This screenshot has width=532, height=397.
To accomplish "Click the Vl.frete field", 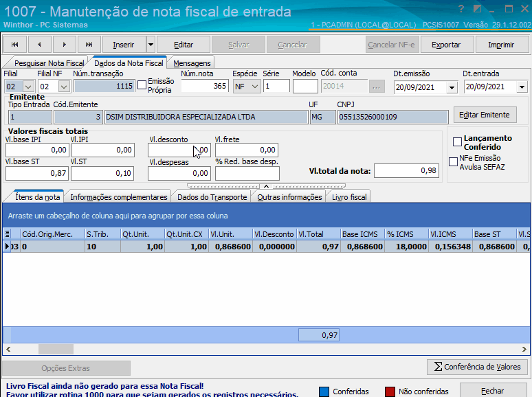I will [247, 150].
